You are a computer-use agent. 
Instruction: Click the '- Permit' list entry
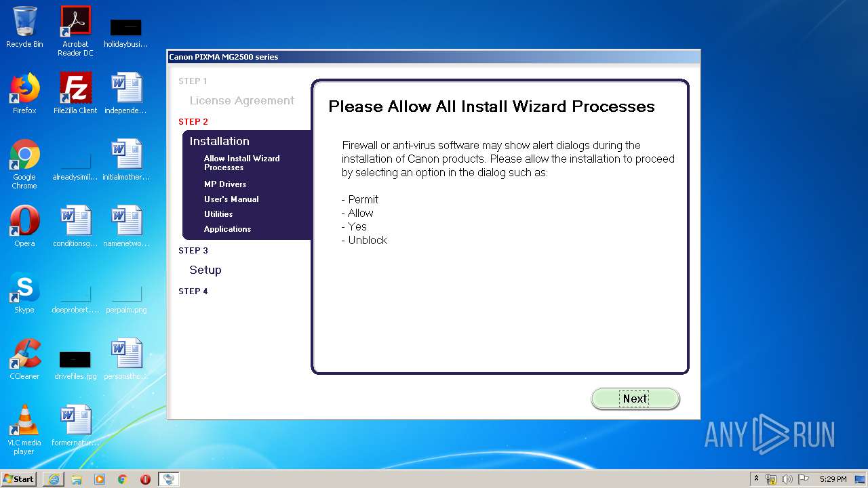(x=360, y=199)
